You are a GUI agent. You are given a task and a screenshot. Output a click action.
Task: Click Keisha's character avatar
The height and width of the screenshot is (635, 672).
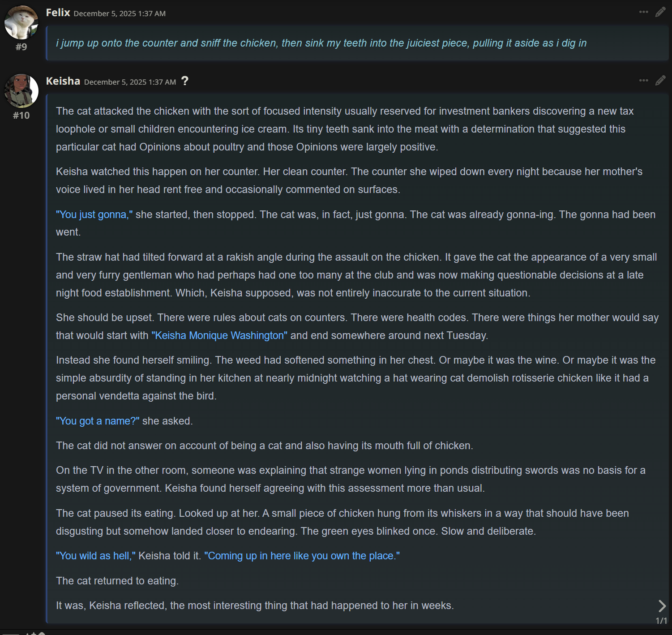click(x=21, y=91)
